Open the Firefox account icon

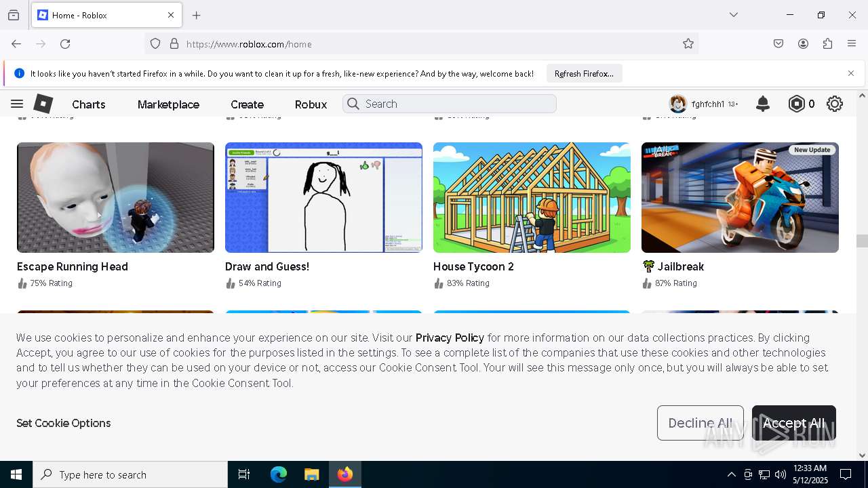pos(803,43)
